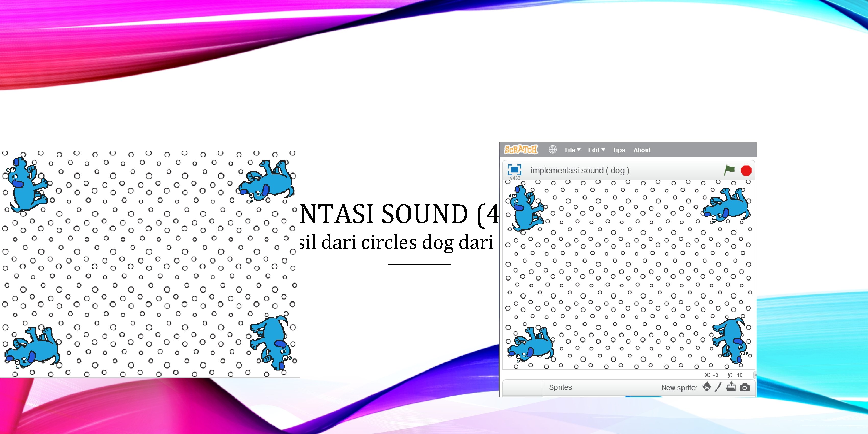This screenshot has width=868, height=434.
Task: Click the Sprites pane header
Action: [x=560, y=387]
